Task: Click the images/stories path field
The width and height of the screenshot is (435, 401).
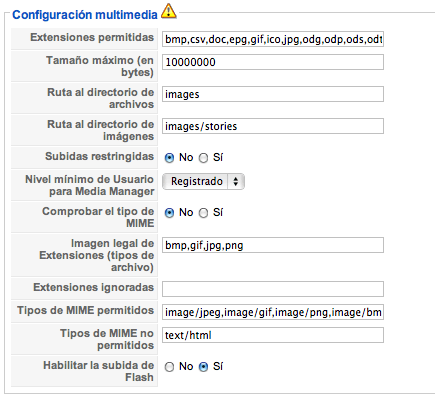Action: coord(273,126)
